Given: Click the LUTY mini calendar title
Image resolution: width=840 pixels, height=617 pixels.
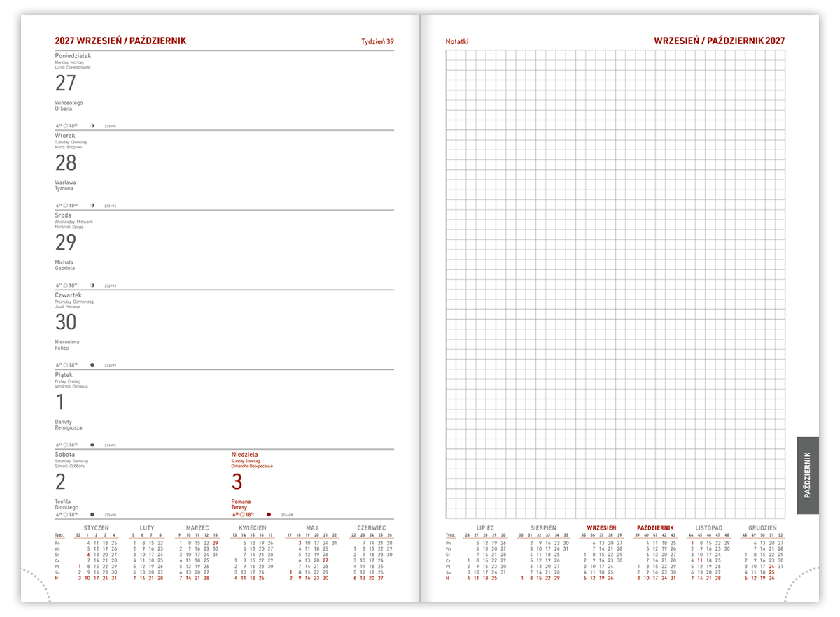Looking at the screenshot, I should [x=147, y=528].
